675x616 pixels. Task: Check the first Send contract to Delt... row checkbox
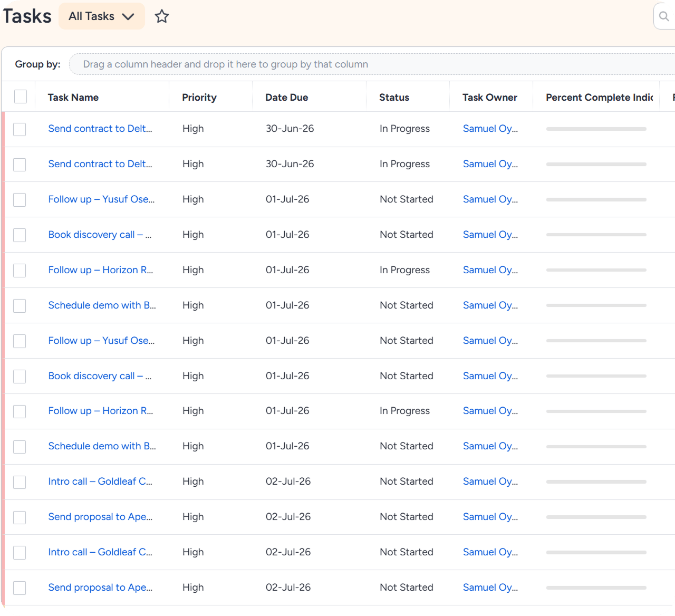tap(20, 129)
